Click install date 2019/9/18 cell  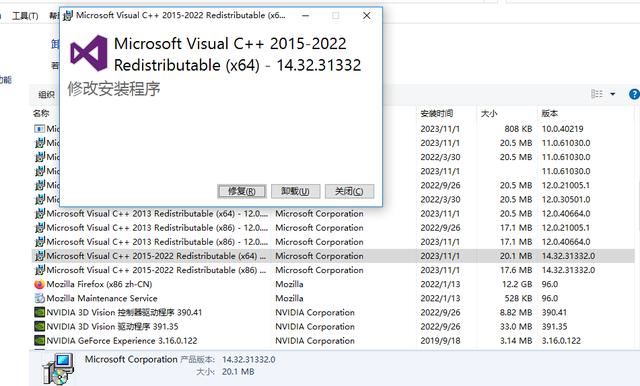point(440,341)
